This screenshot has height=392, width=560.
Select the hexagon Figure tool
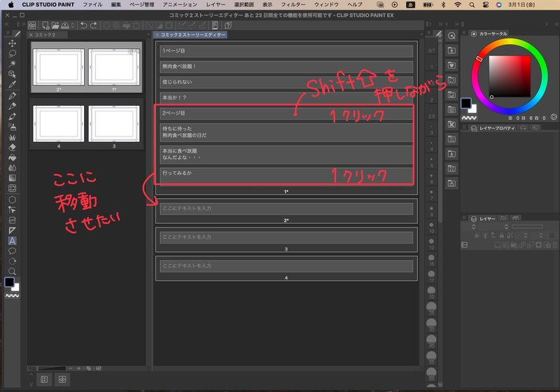click(x=12, y=199)
